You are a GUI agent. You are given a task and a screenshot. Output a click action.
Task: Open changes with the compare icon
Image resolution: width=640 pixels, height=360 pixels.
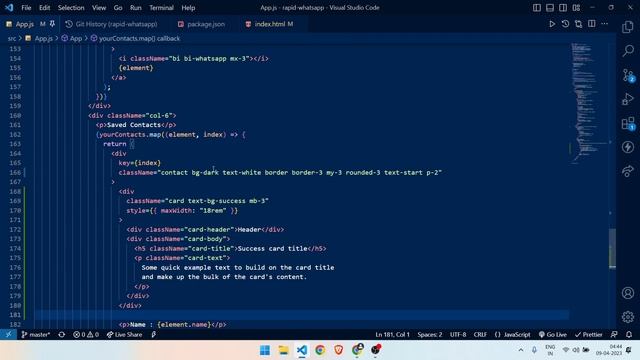pyautogui.click(x=578, y=24)
